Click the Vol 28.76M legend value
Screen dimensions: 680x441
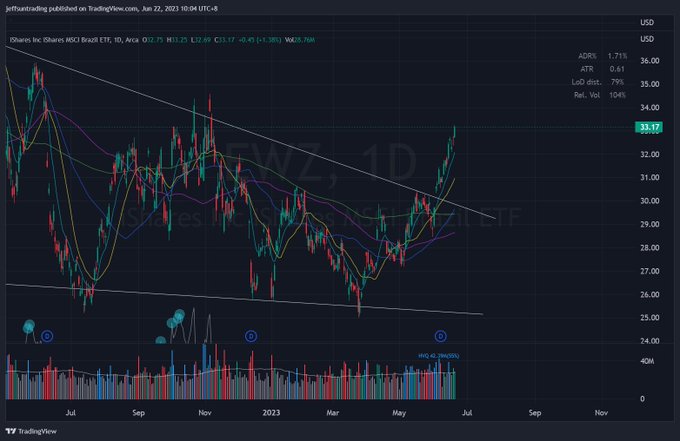300,40
